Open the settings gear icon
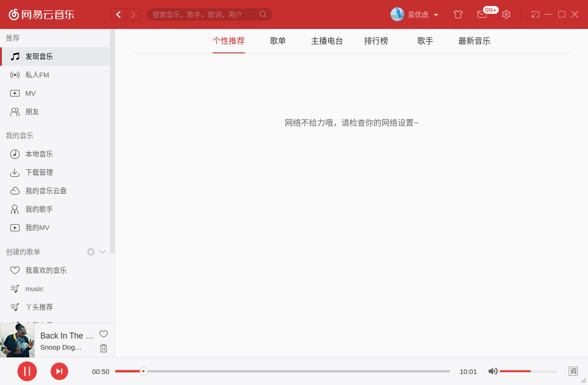Image resolution: width=588 pixels, height=385 pixels. (x=506, y=14)
